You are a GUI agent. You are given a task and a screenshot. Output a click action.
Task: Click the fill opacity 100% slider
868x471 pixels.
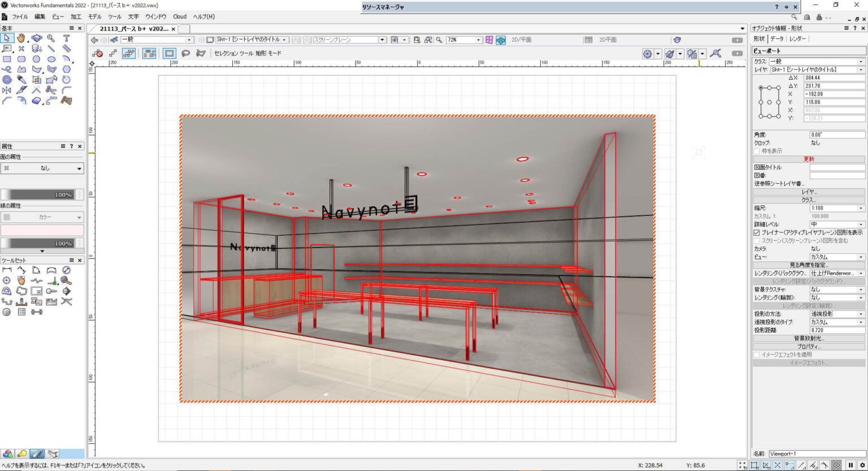37,195
